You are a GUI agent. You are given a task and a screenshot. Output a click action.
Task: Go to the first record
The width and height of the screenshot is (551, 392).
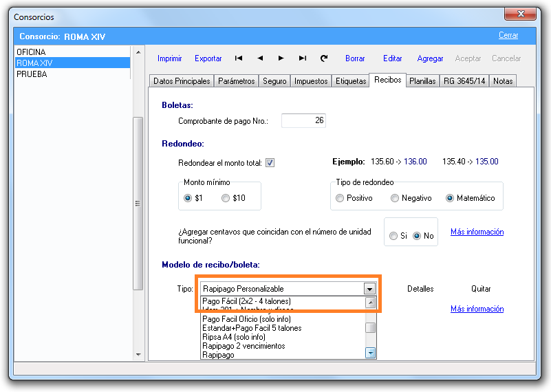pyautogui.click(x=239, y=59)
